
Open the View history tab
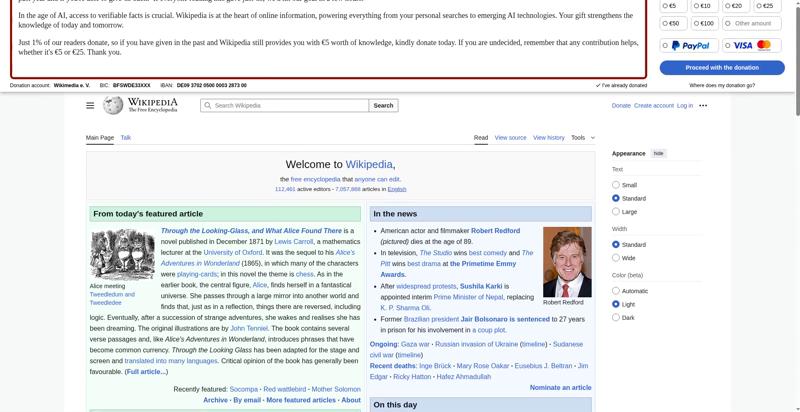(548, 138)
